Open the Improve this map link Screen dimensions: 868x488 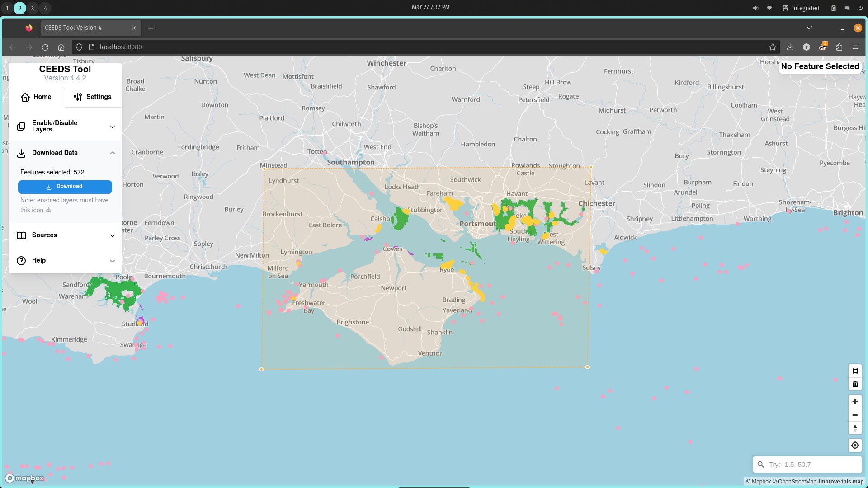pyautogui.click(x=841, y=482)
